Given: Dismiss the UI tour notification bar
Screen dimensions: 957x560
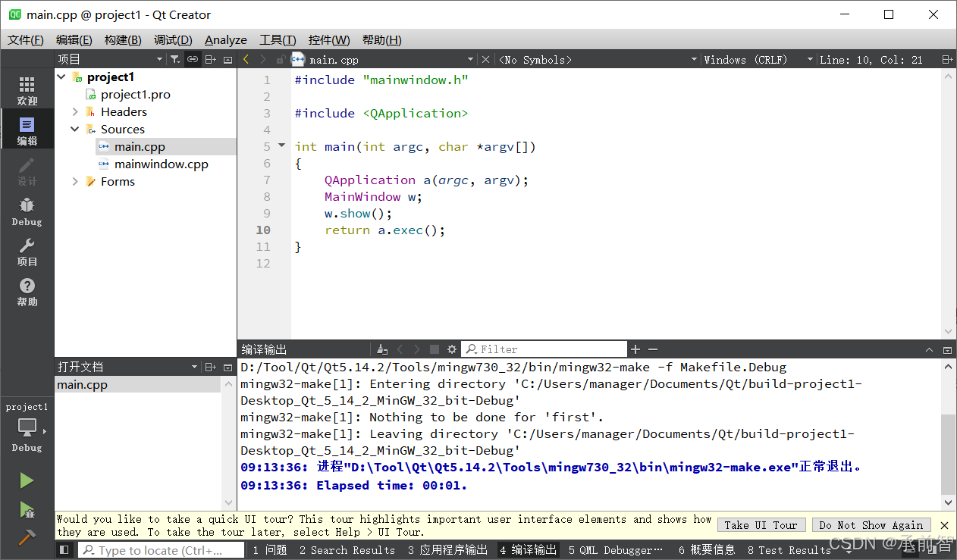Looking at the screenshot, I should point(944,525).
